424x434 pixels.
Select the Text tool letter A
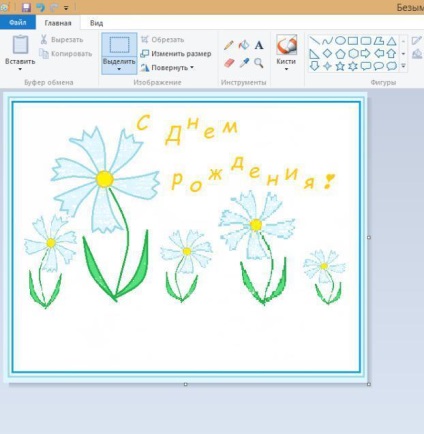pos(259,45)
